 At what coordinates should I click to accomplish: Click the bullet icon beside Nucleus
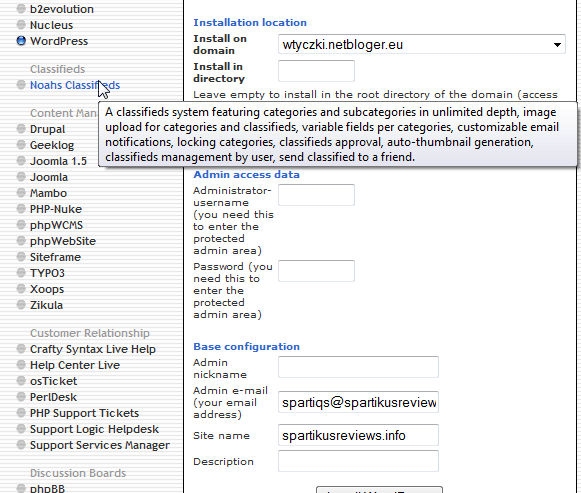(x=21, y=24)
